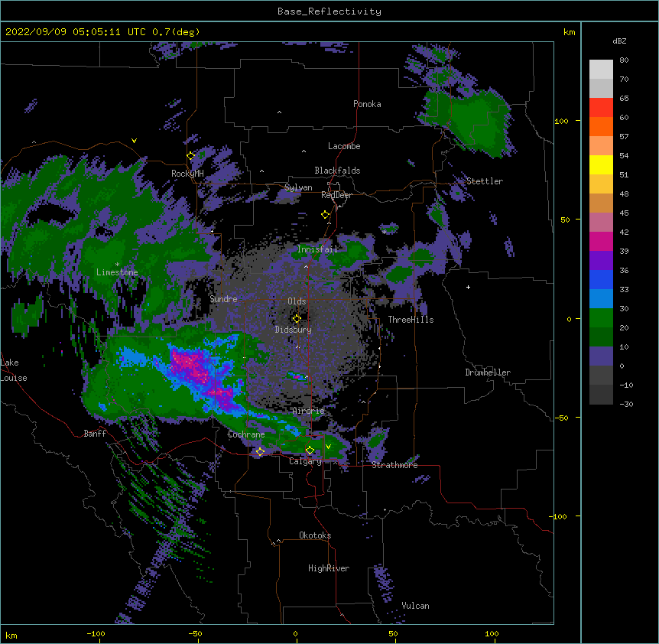659x644 pixels.
Task: Select the Okotoks label
Action: [x=315, y=535]
